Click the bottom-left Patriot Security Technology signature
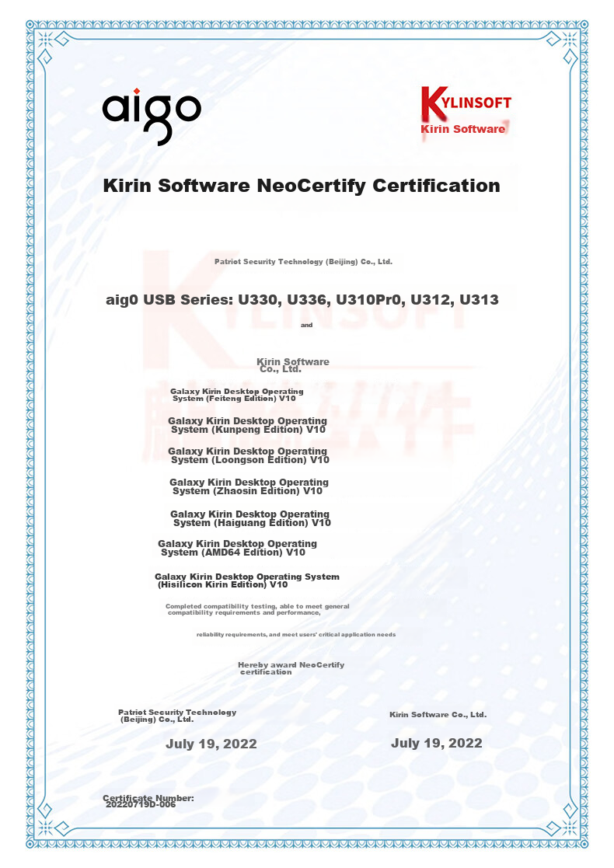 [177, 716]
